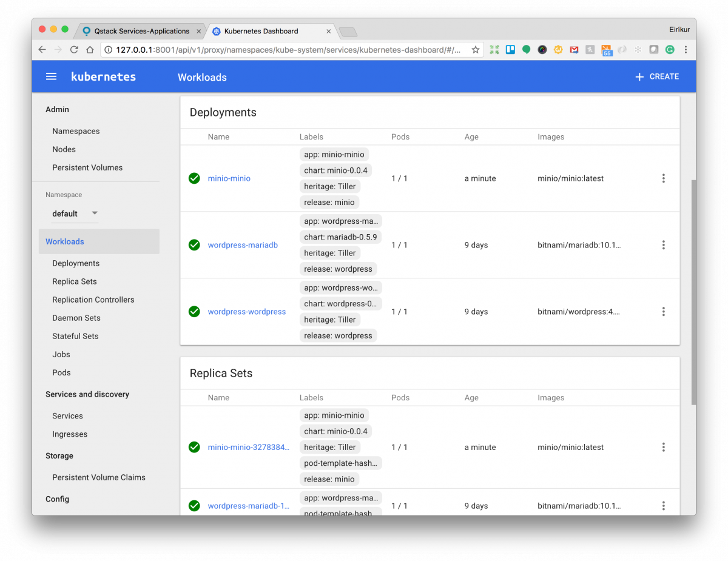Click 'release: wordpress' label of wordpress-mariadb

(338, 269)
